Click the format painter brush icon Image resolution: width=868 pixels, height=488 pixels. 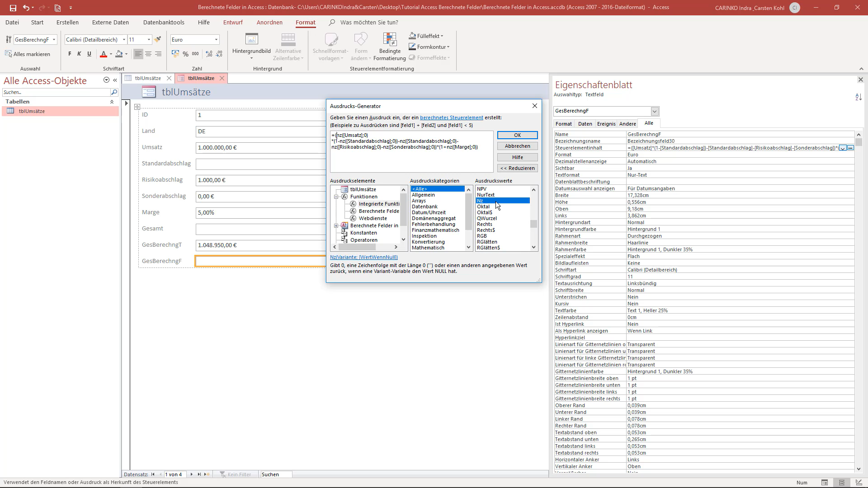point(158,39)
